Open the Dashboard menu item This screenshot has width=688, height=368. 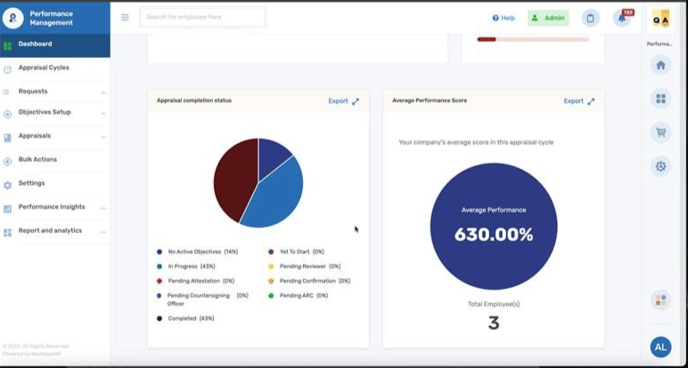pyautogui.click(x=55, y=45)
